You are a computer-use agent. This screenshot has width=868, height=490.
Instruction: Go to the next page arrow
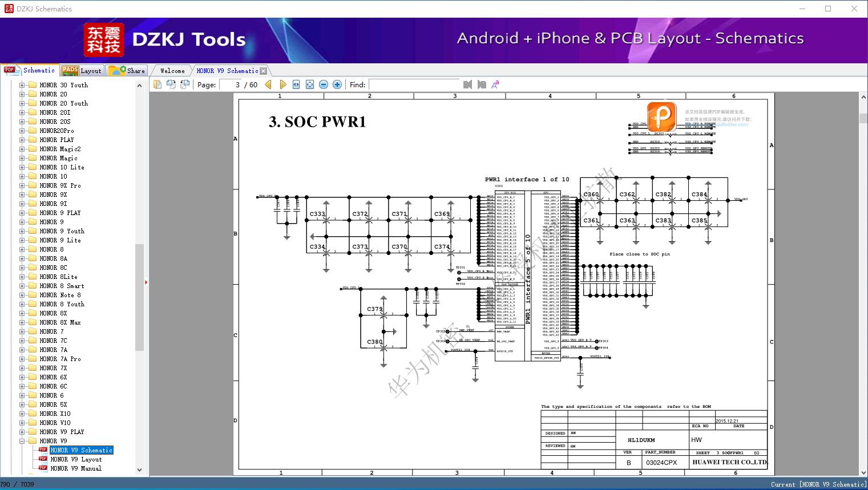pos(282,84)
